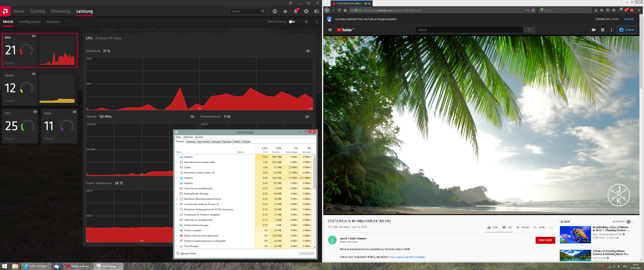The image size is (644, 270).
Task: Click REVIEW in the privacy reminder
Action: tap(628, 19)
